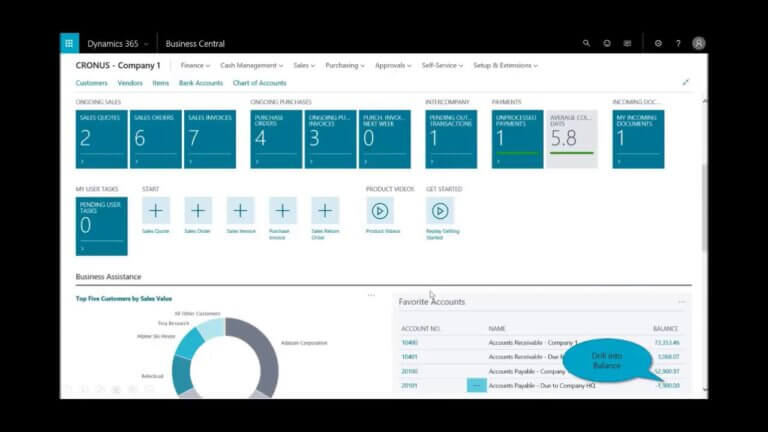Open the Approvals menu
The width and height of the screenshot is (768, 432).
[393, 65]
